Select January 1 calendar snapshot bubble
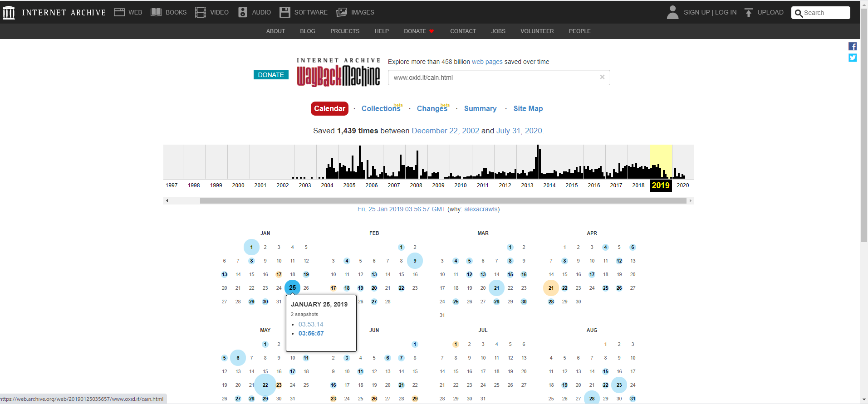 coord(251,247)
